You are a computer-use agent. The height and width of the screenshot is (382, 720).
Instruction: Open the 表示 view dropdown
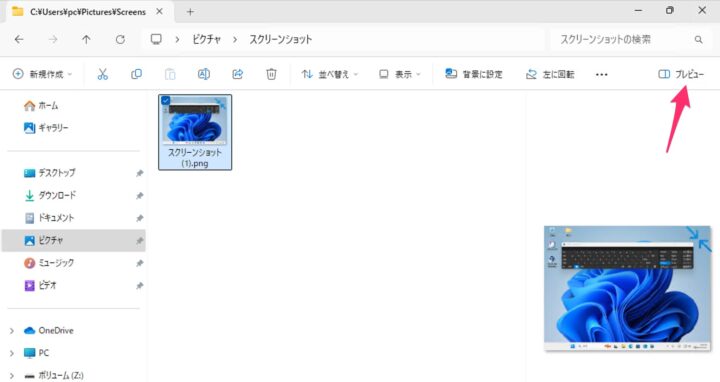[x=399, y=74]
